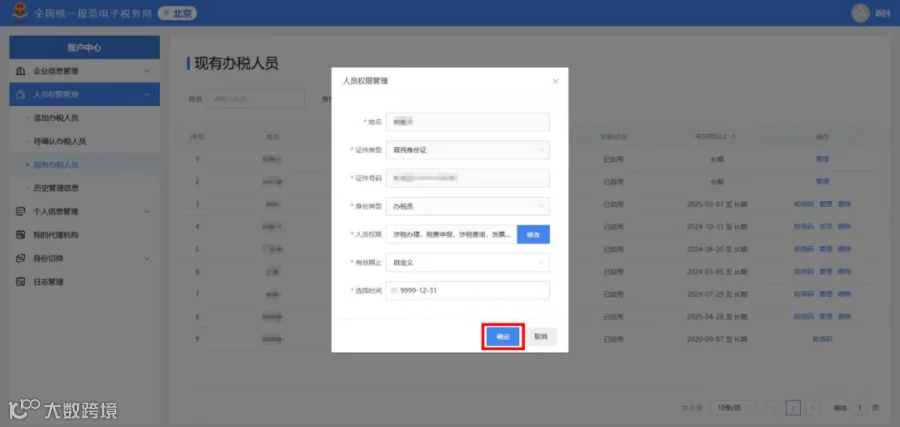Screen dimensions: 900x427
Task: Click the 2024-03-05 至 长期 cell
Action: pyautogui.click(x=716, y=271)
